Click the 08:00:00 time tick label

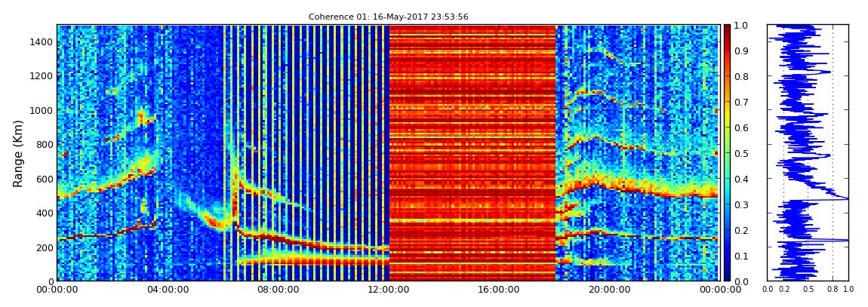tap(278, 290)
